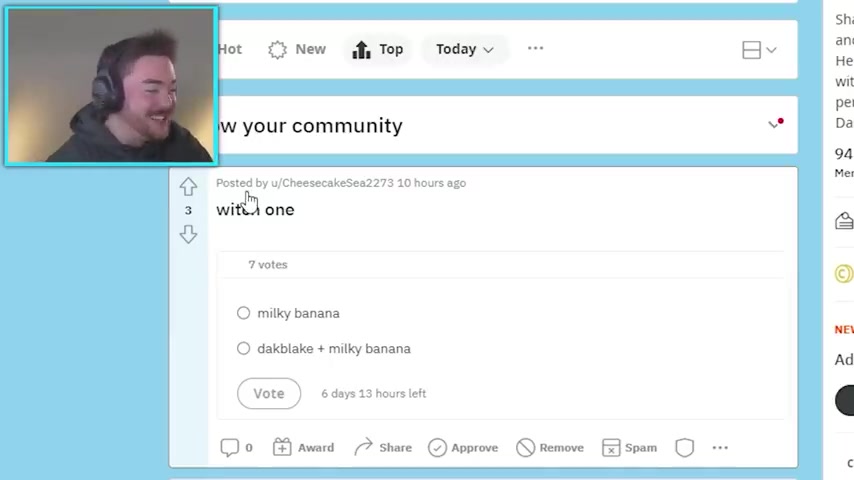
Task: Open comments on the poll post
Action: (236, 447)
